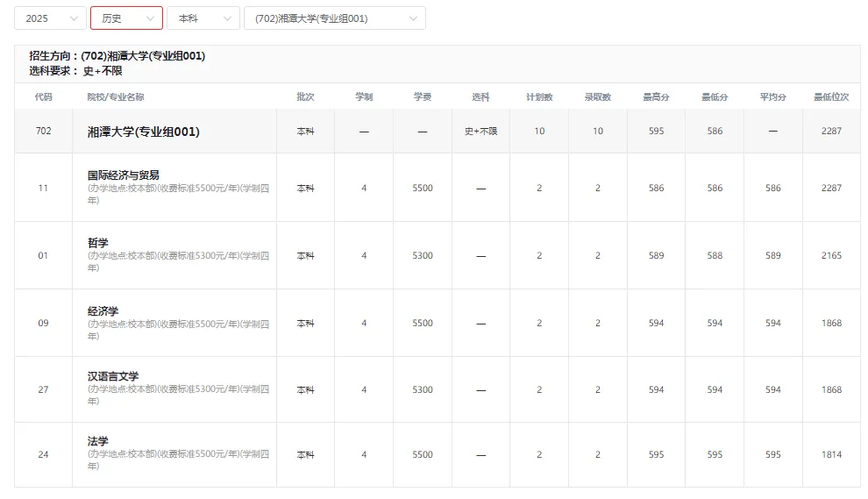Select the 汉语言文学 major name
Screen dimensions: 868x499
tap(113, 376)
